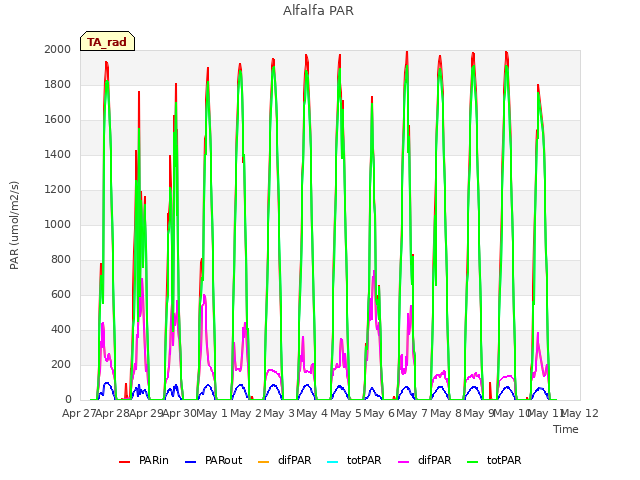Click the 1800 y-axis tick label

(x=58, y=84)
